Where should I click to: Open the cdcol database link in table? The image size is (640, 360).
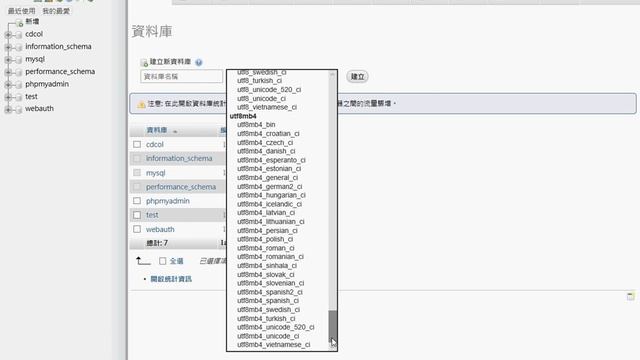click(x=155, y=144)
